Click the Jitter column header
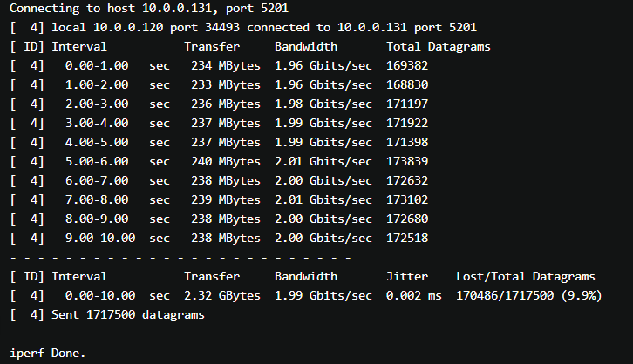The width and height of the screenshot is (633, 364). coord(407,276)
